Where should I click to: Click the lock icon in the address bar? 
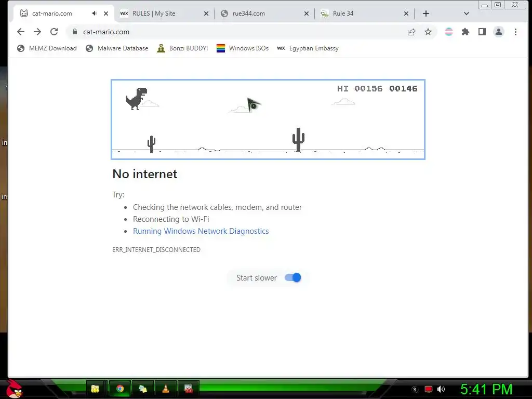(75, 32)
